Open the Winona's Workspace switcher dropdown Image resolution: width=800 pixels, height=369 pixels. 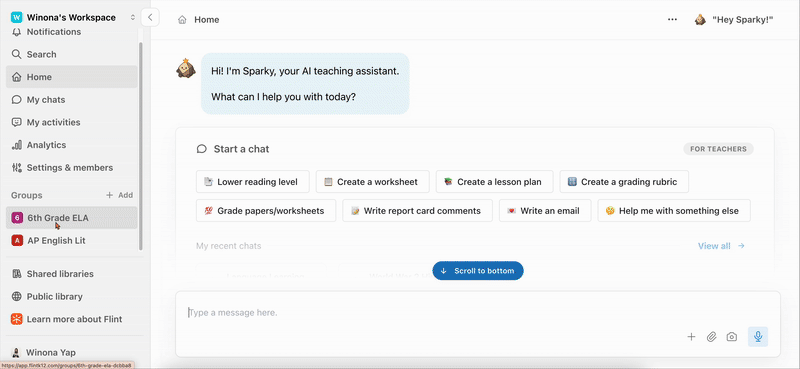[73, 17]
